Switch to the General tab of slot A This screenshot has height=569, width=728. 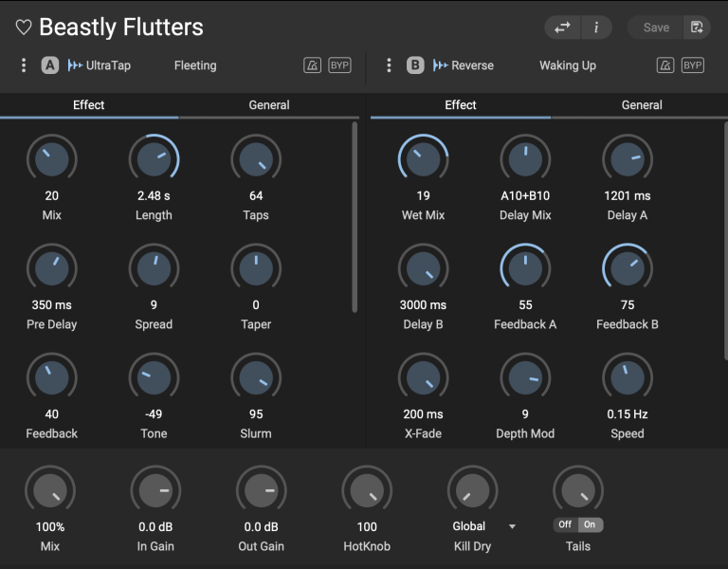(x=269, y=105)
